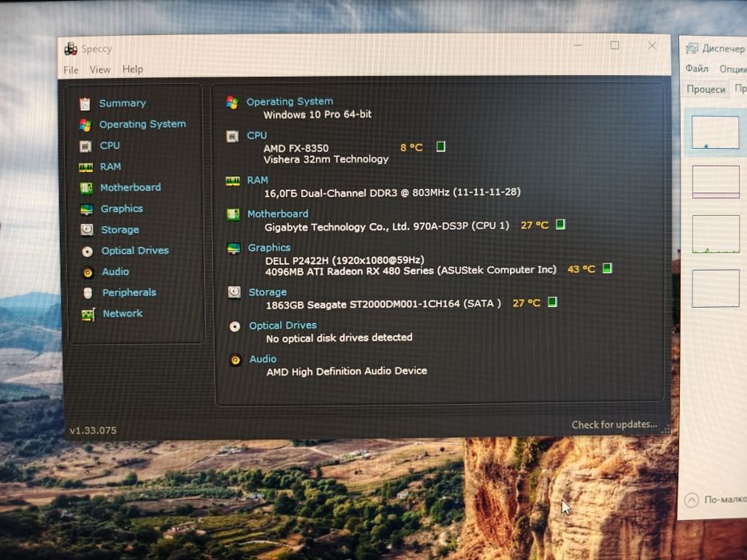
Task: Click the Operating System sidebar Windows icon
Action: [x=86, y=125]
